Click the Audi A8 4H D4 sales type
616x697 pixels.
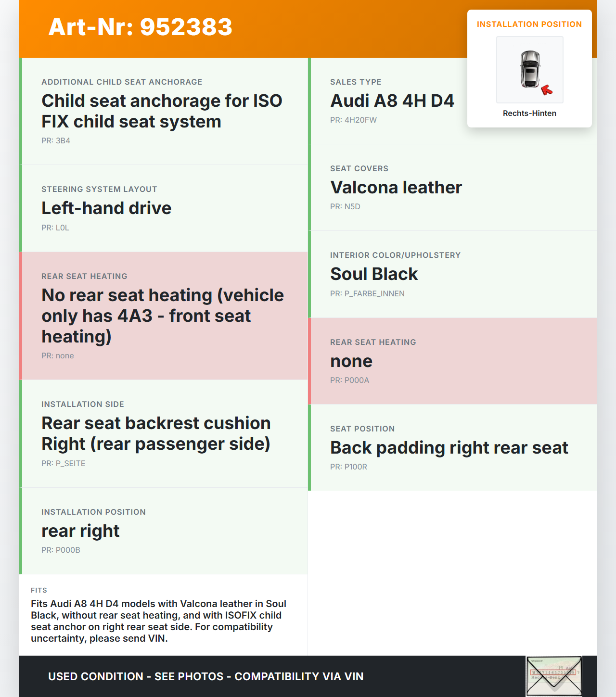[392, 101]
